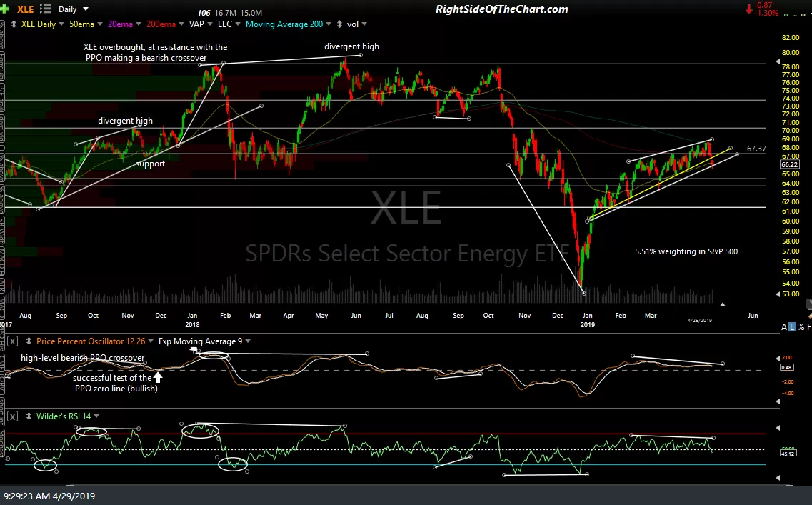This screenshot has width=812, height=505.
Task: Click the 'divergent high' label near Nov 2017
Action: point(125,121)
